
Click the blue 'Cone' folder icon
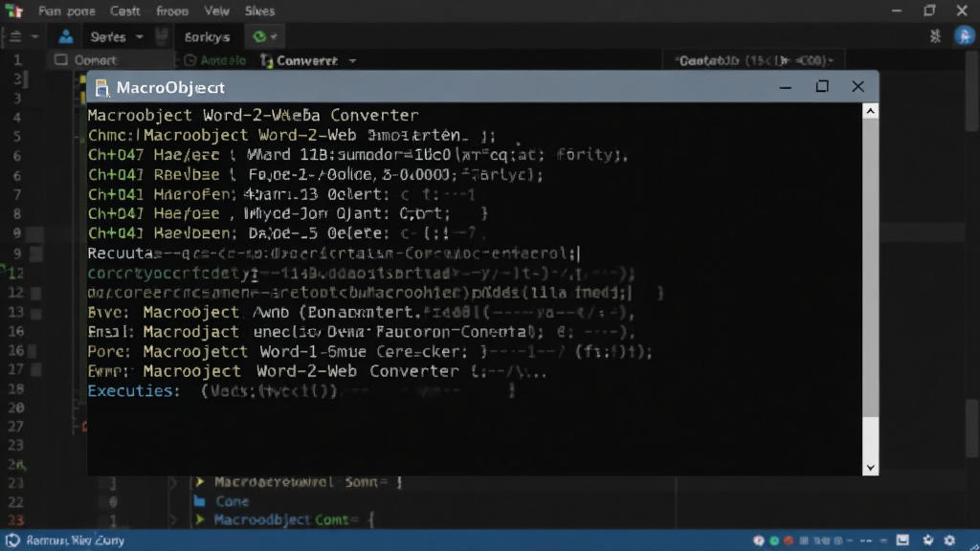click(x=200, y=501)
